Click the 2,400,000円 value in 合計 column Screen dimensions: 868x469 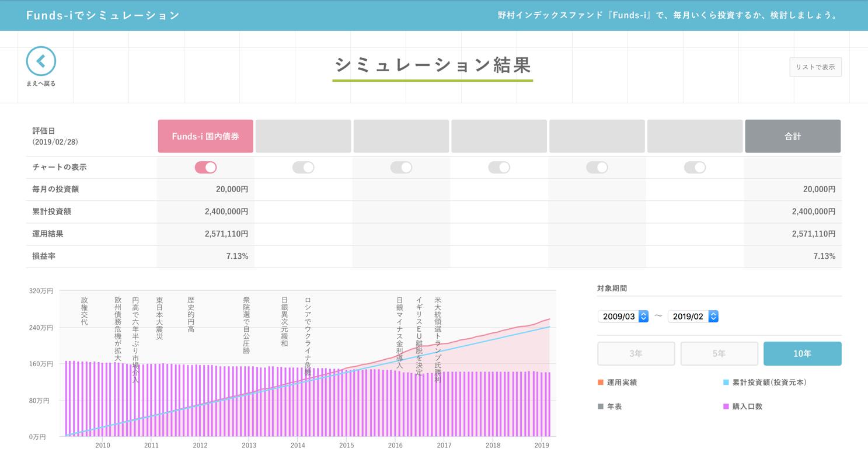coord(814,211)
